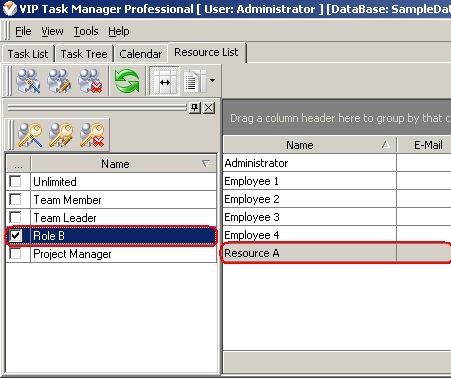Click the roles toolbar drag handle
451x378 pixels.
pyautogui.click(x=11, y=135)
